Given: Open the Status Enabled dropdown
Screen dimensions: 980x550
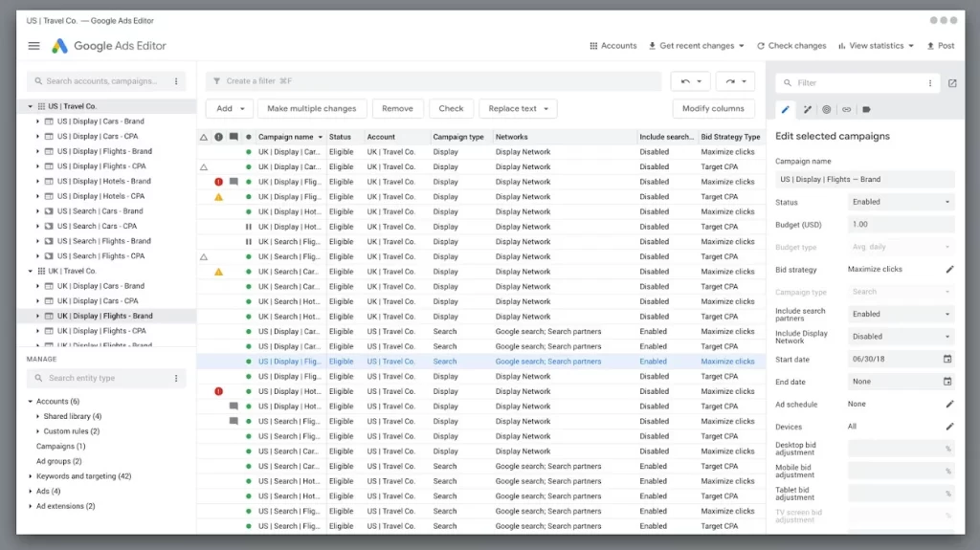Looking at the screenshot, I should pyautogui.click(x=902, y=202).
